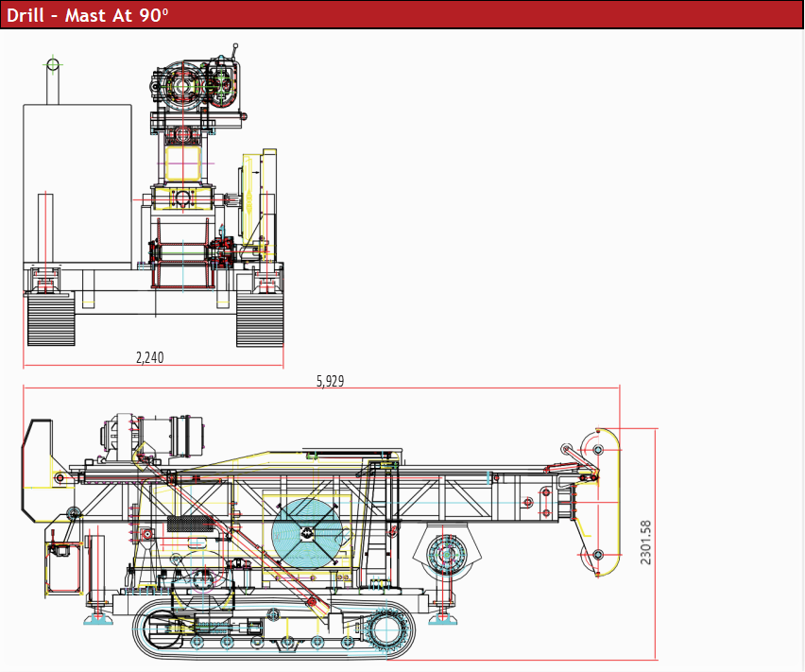
Task: Select the red crossed control valve block
Action: (x=222, y=249)
